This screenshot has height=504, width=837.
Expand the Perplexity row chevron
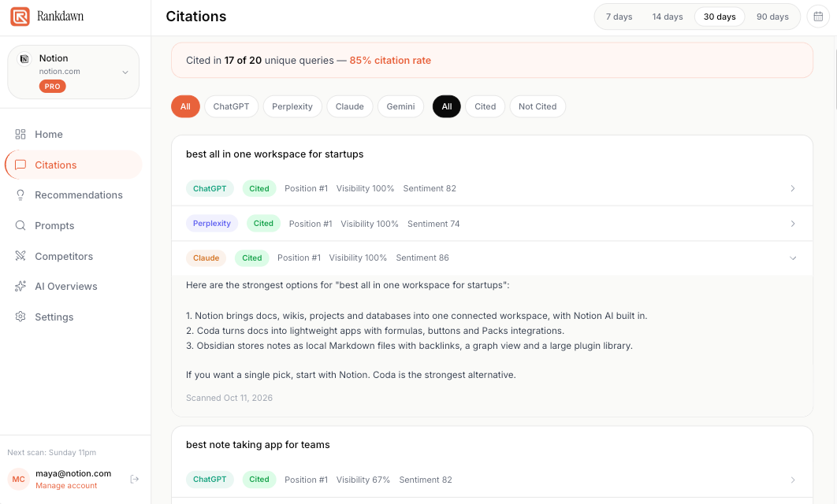[793, 224]
